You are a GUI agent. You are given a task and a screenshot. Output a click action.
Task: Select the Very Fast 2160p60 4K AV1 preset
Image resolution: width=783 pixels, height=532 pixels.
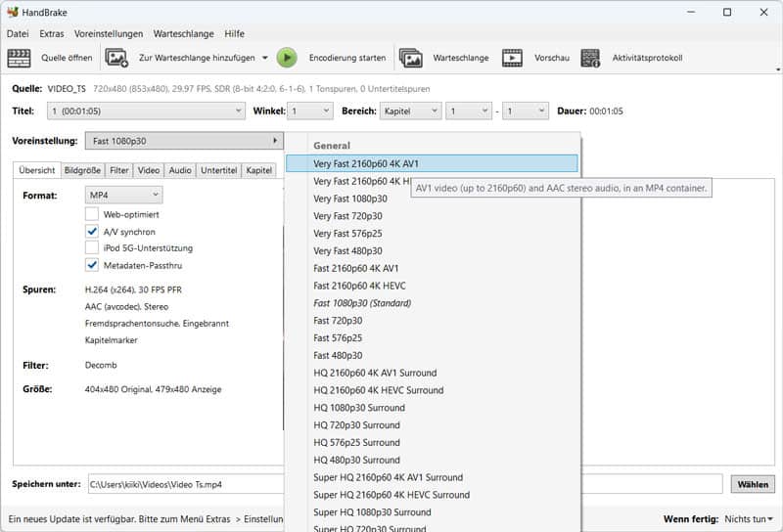pyautogui.click(x=432, y=163)
